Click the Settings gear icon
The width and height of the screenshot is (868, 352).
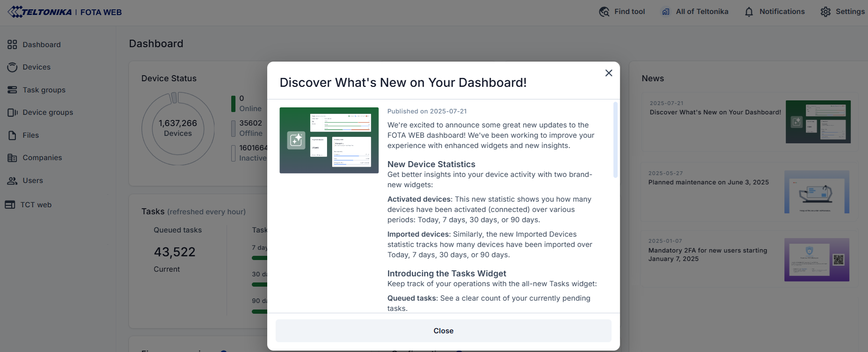[x=825, y=12]
